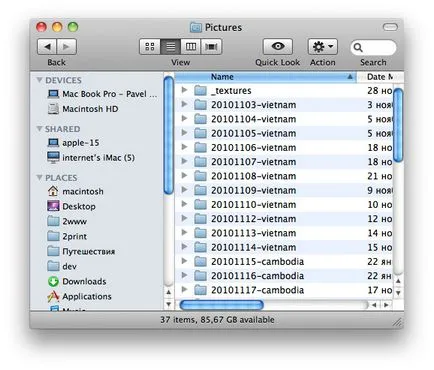The height and width of the screenshot is (370, 434).
Task: Expand the 20101103-vietnam folder triangle
Action: pos(184,104)
